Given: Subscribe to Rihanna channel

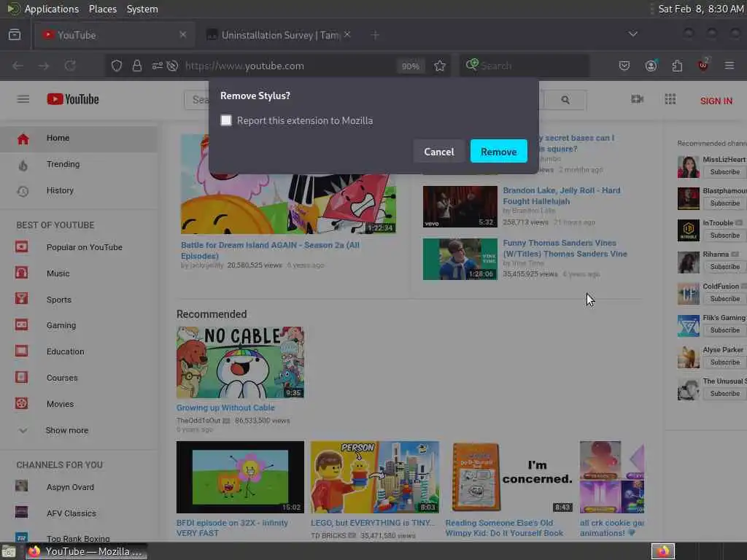Looking at the screenshot, I should coord(724,267).
